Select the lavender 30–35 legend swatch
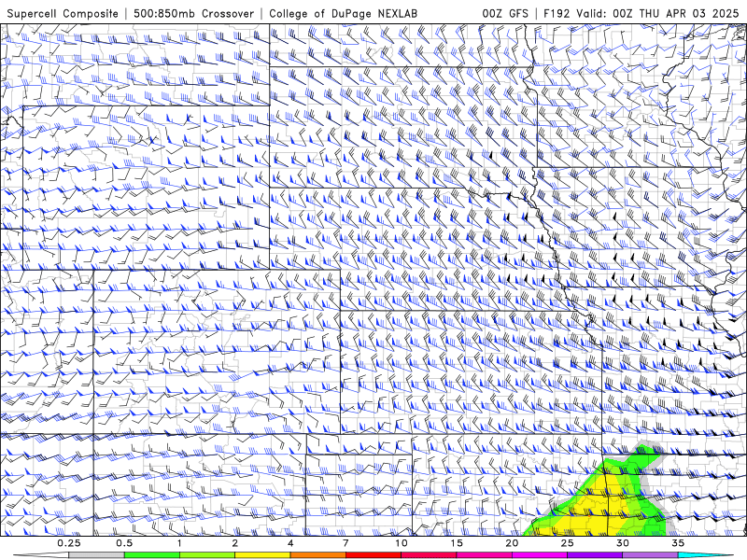The image size is (747, 560). pos(650,555)
